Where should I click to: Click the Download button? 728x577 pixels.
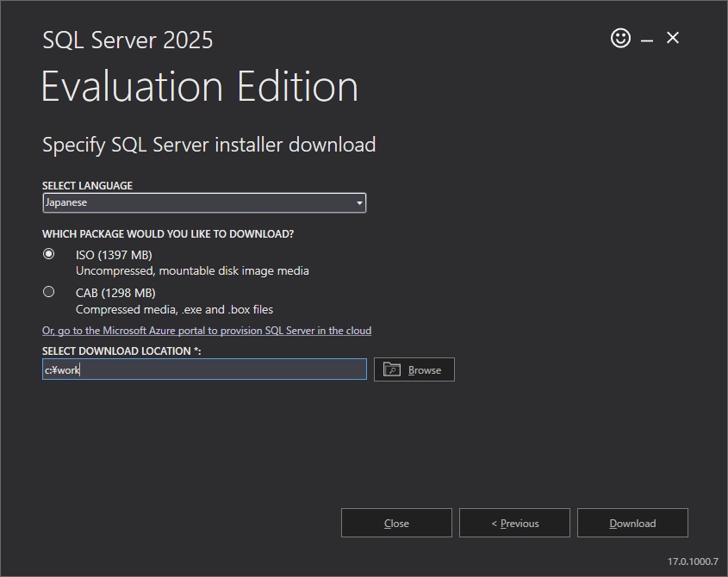632,522
